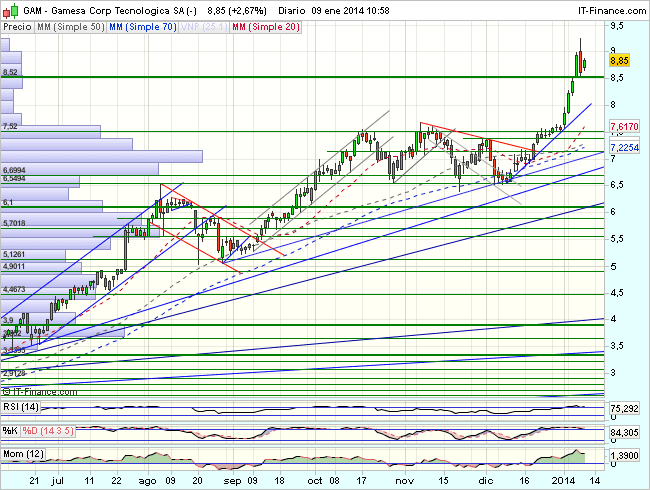Image resolution: width=650 pixels, height=490 pixels.
Task: Select the MM (Simple 70) indicator label
Action: (x=143, y=27)
